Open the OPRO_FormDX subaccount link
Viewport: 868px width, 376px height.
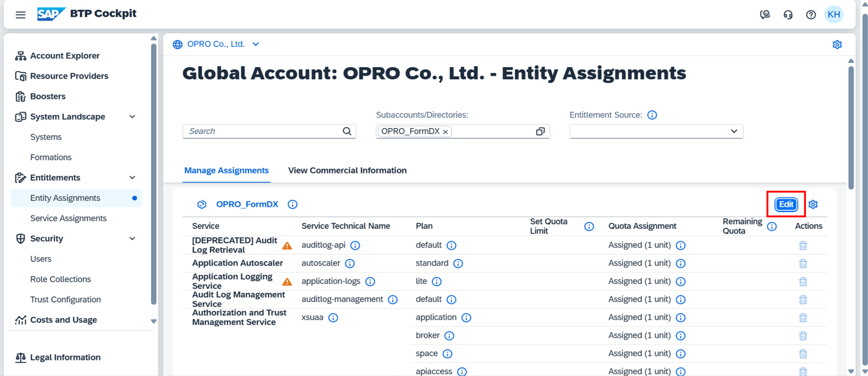click(x=247, y=204)
